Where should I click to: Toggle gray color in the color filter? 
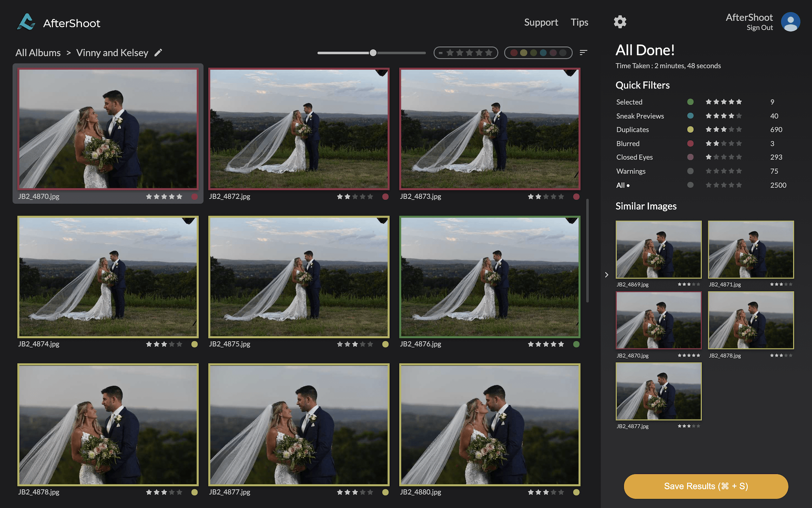click(x=563, y=53)
